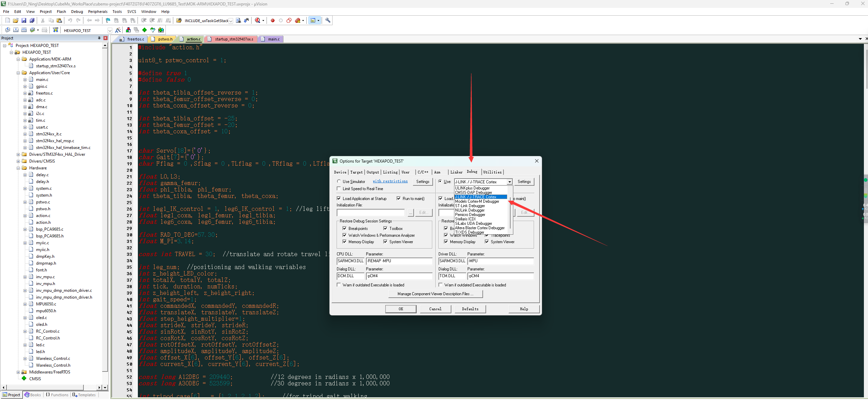868x400 pixels.
Task: Click the Rebuild all target files icon
Action: coord(24,30)
